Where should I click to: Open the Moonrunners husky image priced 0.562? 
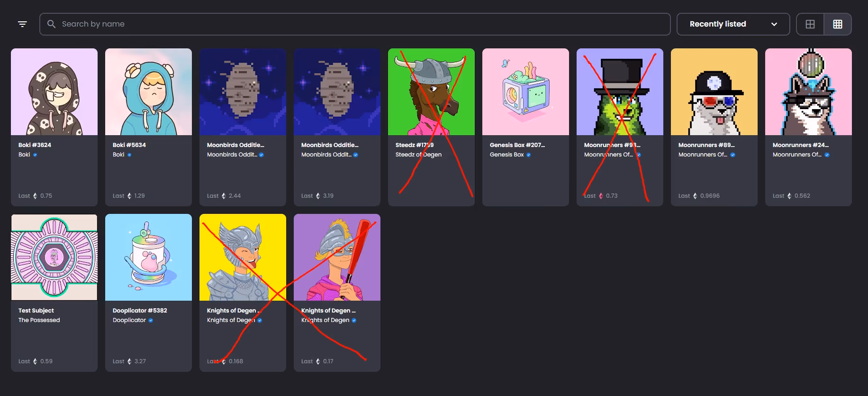coord(808,92)
